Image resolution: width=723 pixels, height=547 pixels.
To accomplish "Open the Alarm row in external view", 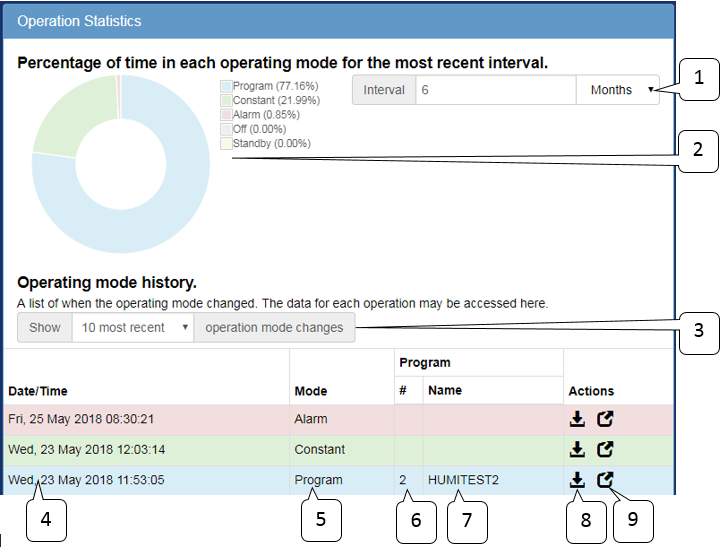I will [605, 419].
